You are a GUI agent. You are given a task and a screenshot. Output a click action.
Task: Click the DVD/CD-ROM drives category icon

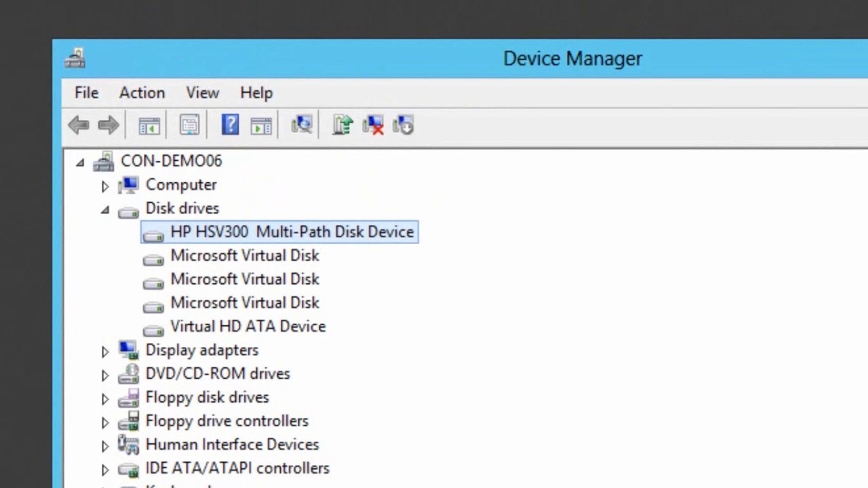pos(128,373)
